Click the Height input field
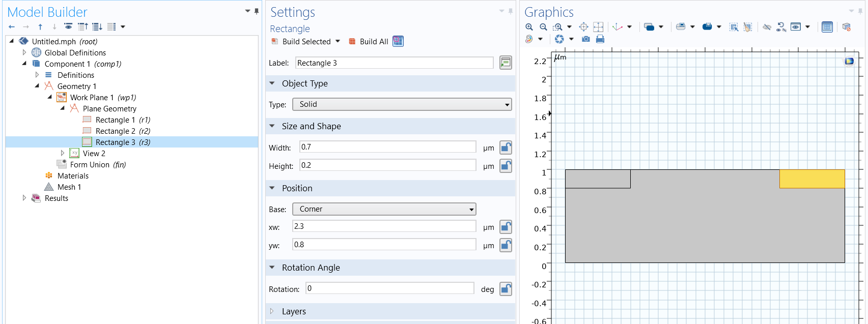This screenshot has height=324, width=868. click(x=387, y=165)
